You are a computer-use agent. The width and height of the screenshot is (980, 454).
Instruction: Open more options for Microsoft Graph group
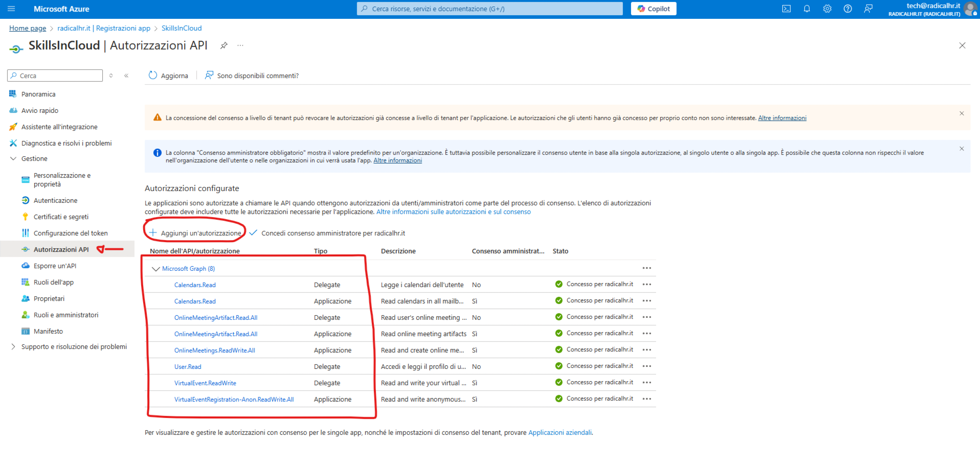(646, 268)
